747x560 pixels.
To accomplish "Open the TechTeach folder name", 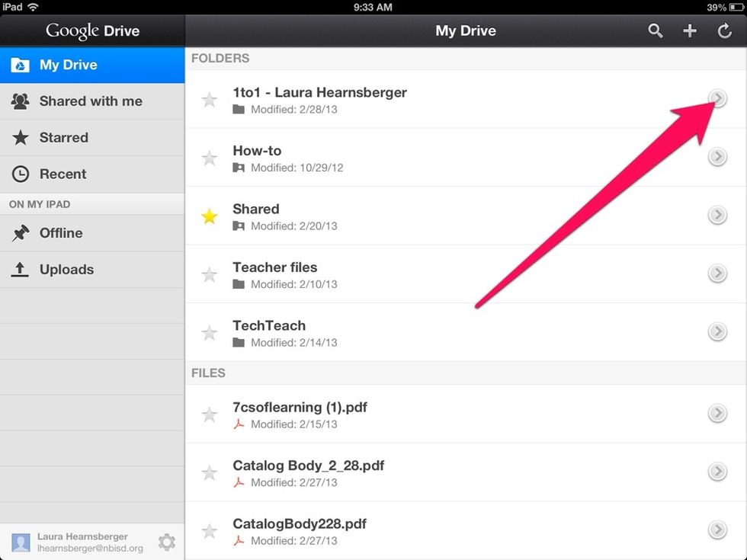I will point(269,326).
